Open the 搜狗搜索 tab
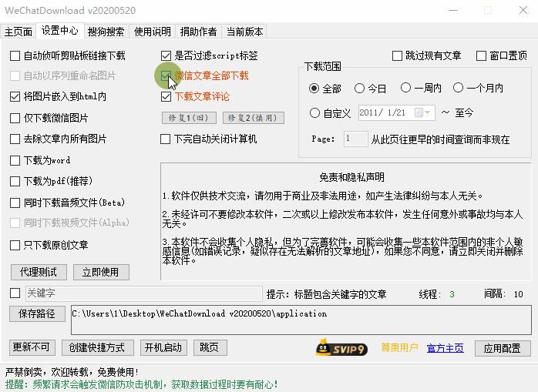Image resolution: width=538 pixels, height=392 pixels. click(106, 32)
